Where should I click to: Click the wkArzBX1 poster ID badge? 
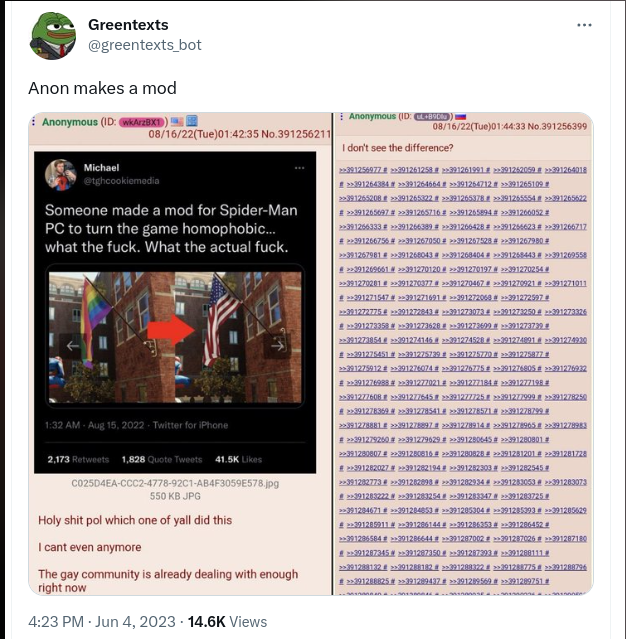tap(141, 122)
